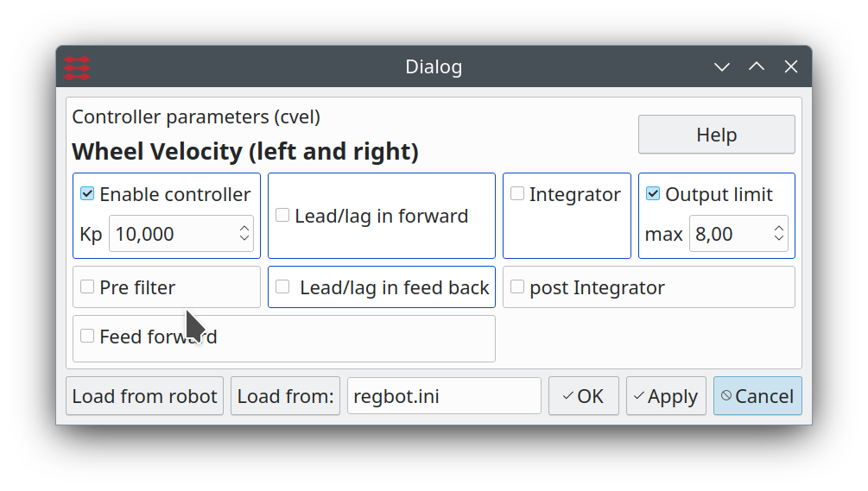
Task: Open the Help button
Action: 716,135
